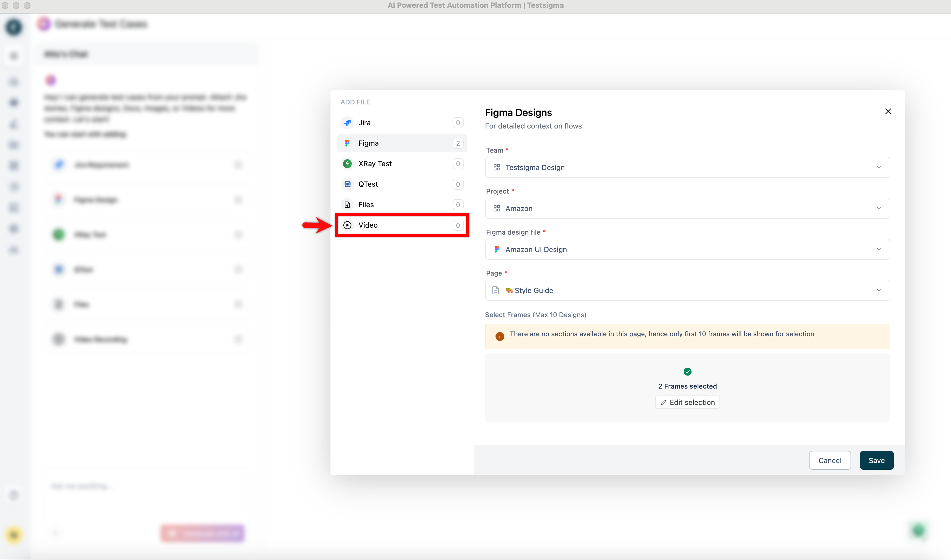The height and width of the screenshot is (560, 951).
Task: Click the Jira logo icon in list
Action: (347, 123)
